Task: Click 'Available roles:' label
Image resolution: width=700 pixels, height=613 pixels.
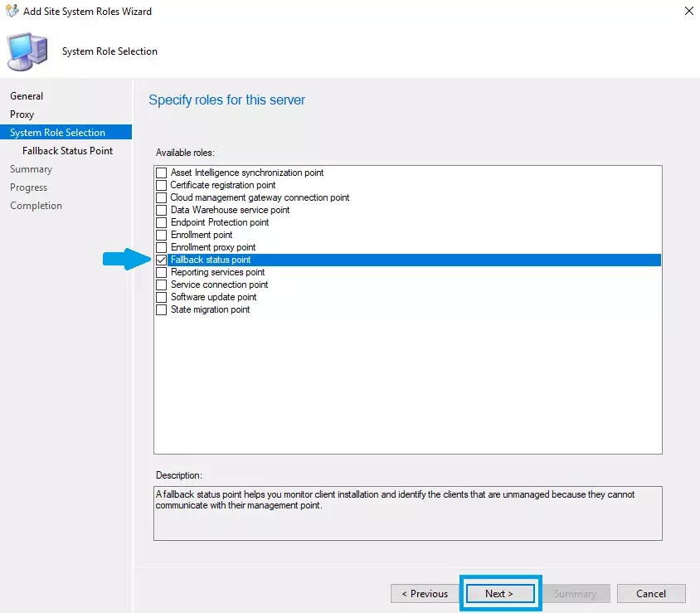Action: [x=185, y=153]
